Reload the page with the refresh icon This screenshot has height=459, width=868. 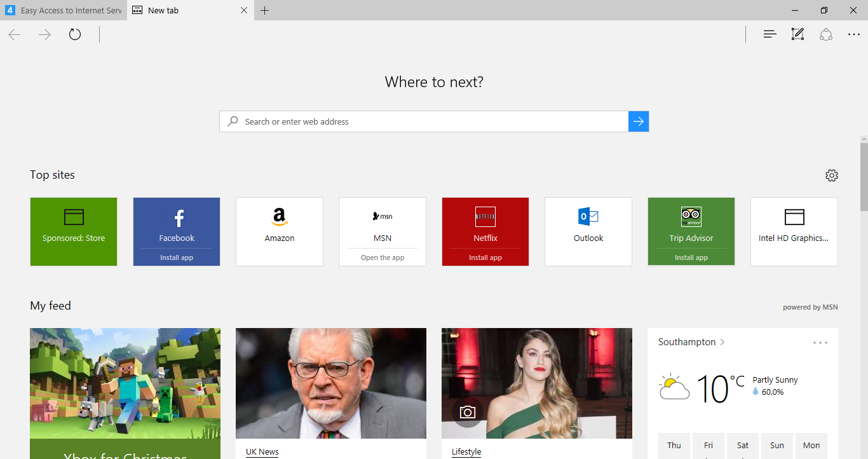tap(75, 34)
